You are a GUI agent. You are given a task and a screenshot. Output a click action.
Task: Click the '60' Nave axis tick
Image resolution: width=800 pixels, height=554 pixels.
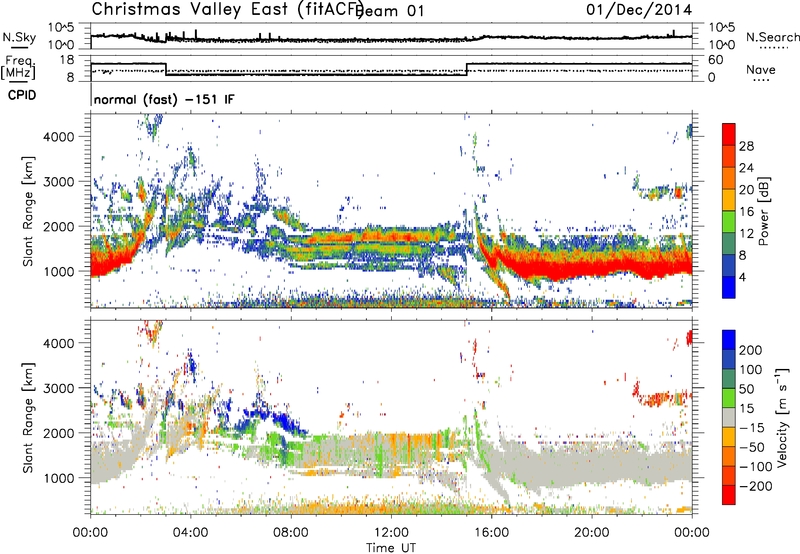coord(716,60)
